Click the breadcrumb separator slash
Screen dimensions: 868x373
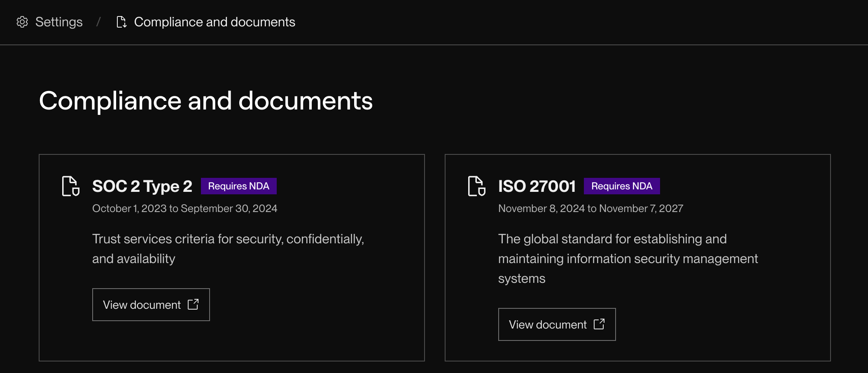point(98,22)
